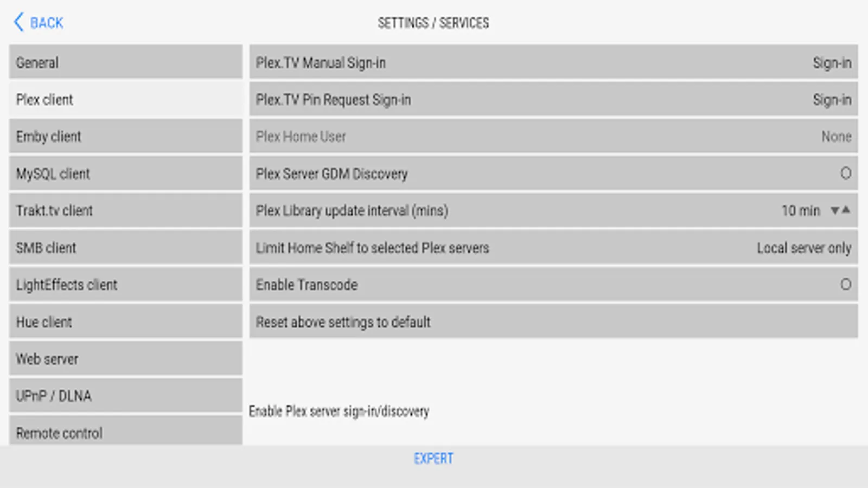This screenshot has height=488, width=868.
Task: Open Limit Home Shelf server selection
Action: 803,248
